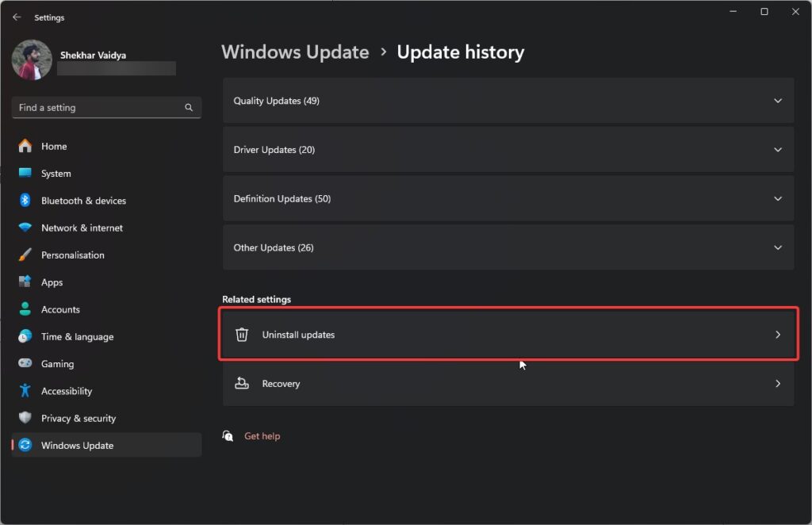Open Personalisation settings label
This screenshot has width=812, height=525.
(72, 255)
